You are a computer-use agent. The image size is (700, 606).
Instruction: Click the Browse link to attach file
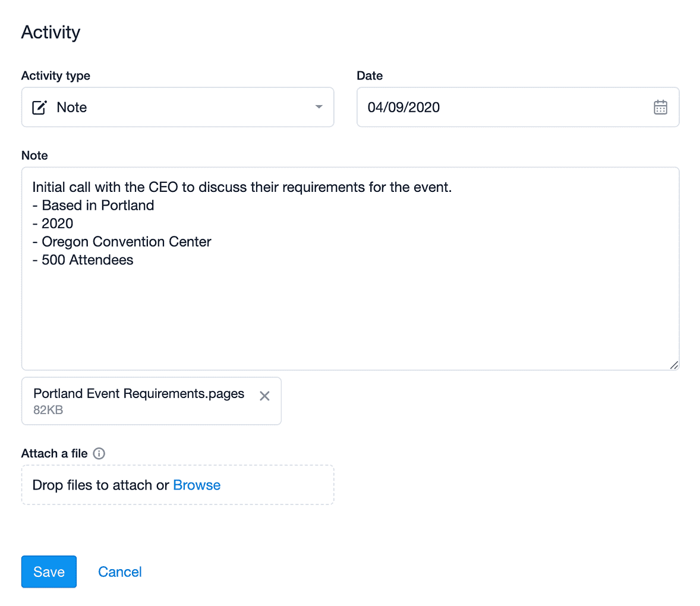click(197, 485)
